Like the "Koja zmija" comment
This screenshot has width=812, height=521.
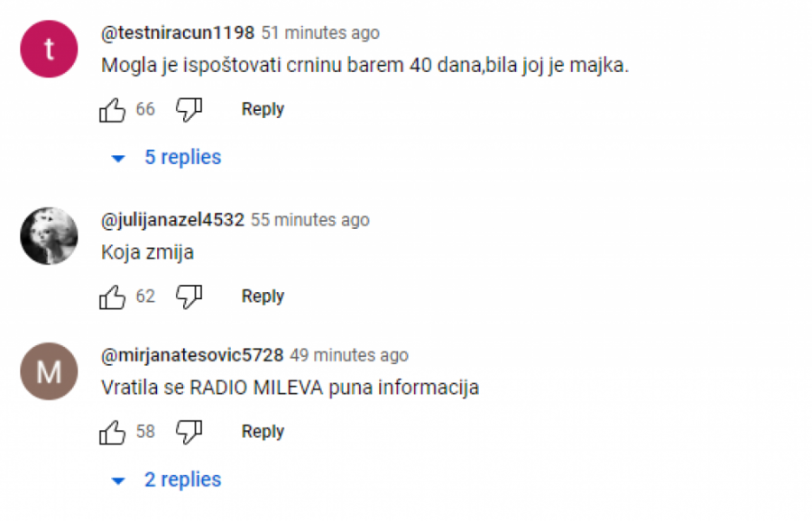coord(113,297)
